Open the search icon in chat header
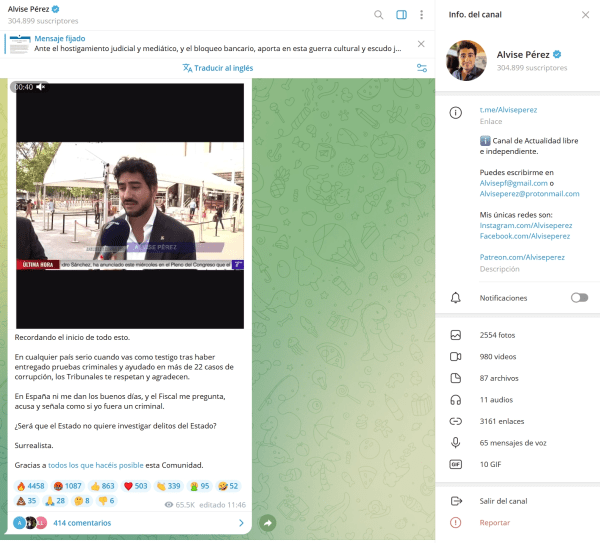The image size is (600, 543). point(378,15)
